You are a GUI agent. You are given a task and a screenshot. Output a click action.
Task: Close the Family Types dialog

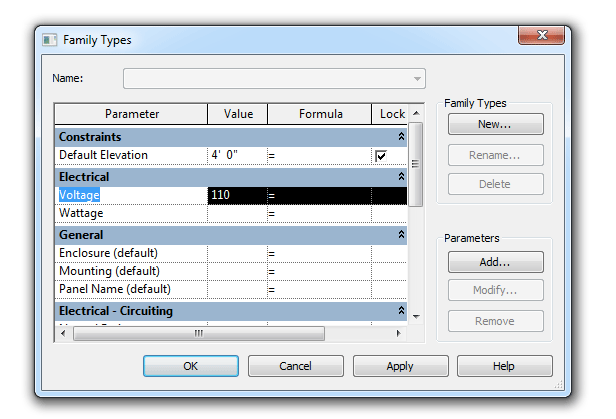click(541, 35)
